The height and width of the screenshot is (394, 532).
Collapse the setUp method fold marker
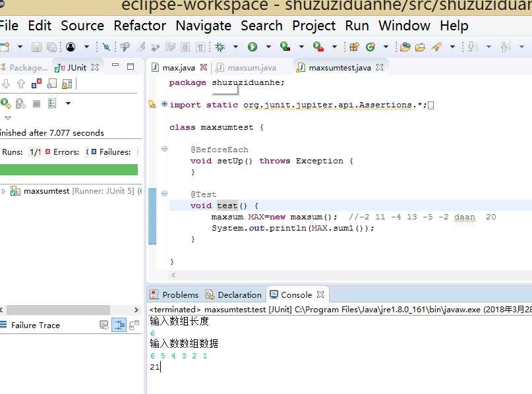point(164,149)
